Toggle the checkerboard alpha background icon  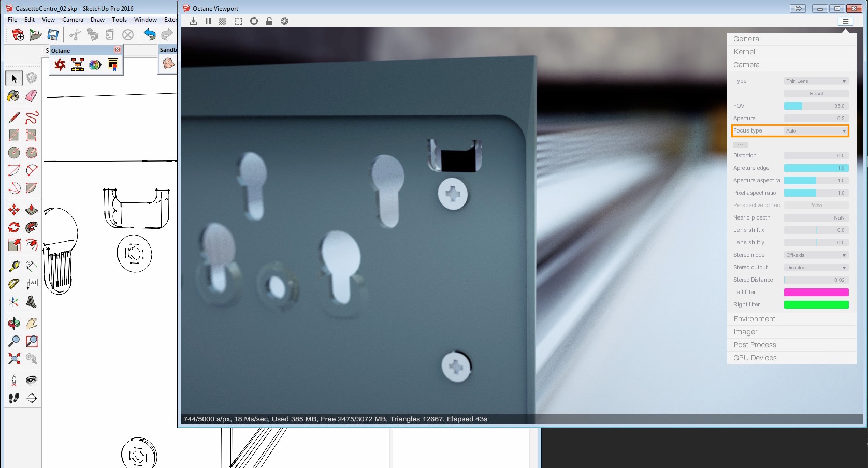coord(223,21)
